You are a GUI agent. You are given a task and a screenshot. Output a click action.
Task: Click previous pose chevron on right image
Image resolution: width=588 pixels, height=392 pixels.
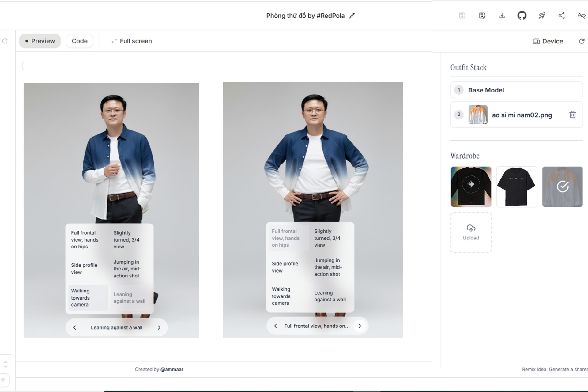tap(275, 326)
